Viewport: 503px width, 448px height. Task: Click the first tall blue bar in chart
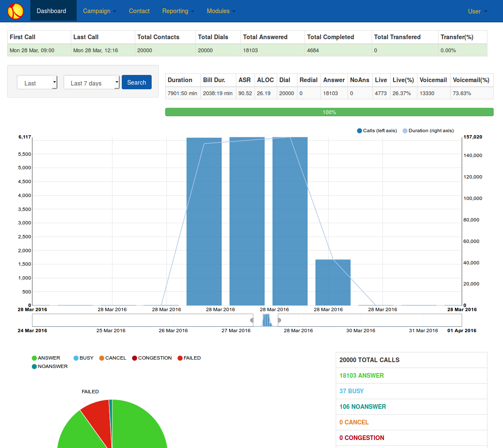(x=204, y=221)
